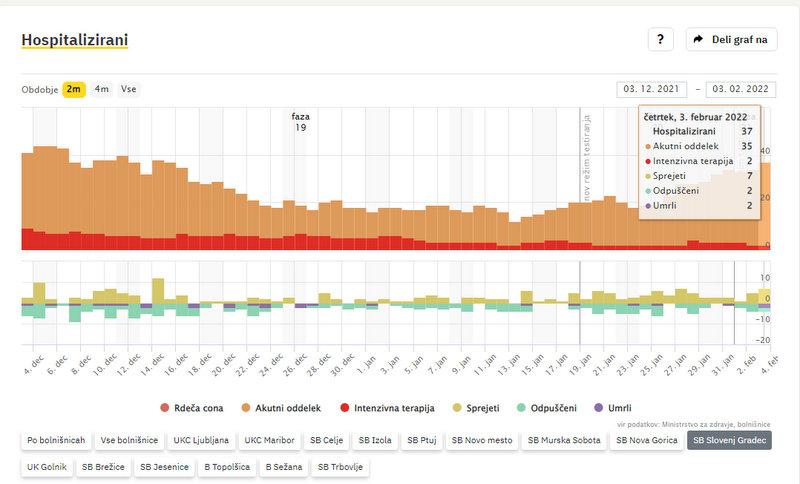Toggle Rdeča cona legend series
800x484 pixels.
click(196, 408)
